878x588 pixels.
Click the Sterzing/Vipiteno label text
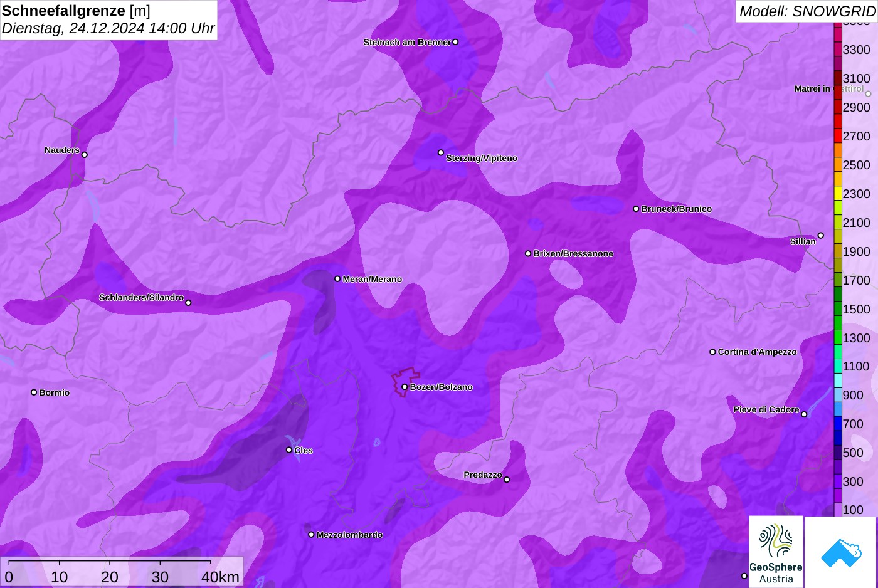(x=482, y=158)
